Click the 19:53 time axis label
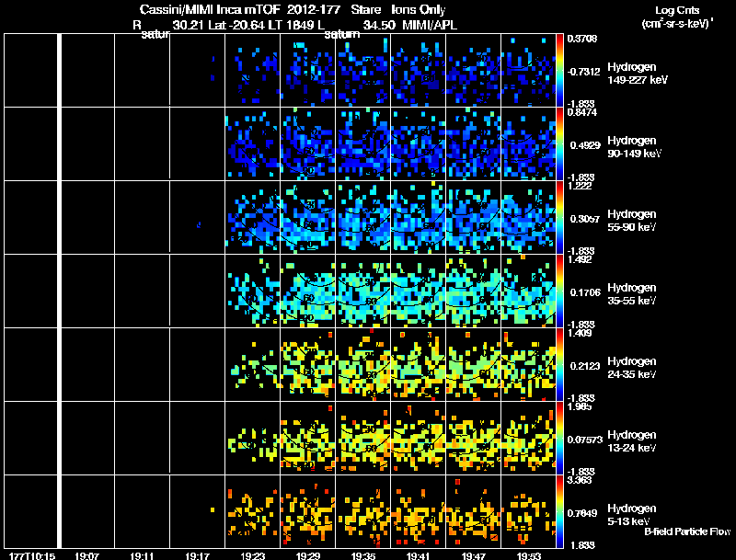 (x=528, y=555)
